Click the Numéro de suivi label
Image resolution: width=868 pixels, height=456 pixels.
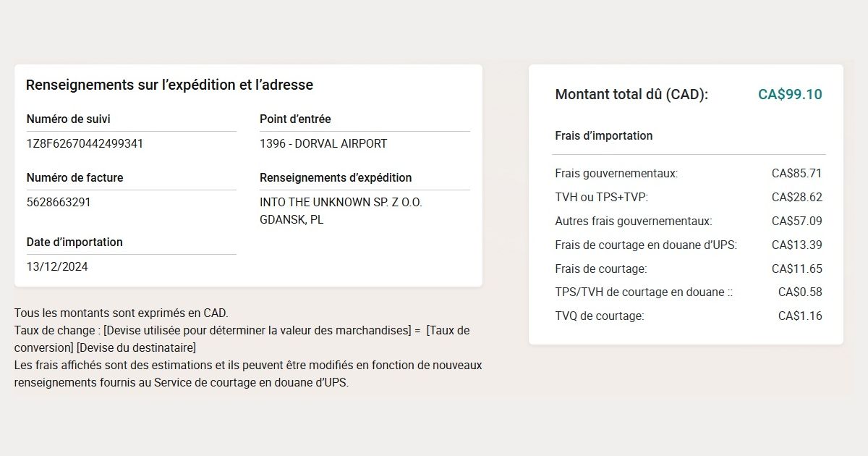coord(69,119)
